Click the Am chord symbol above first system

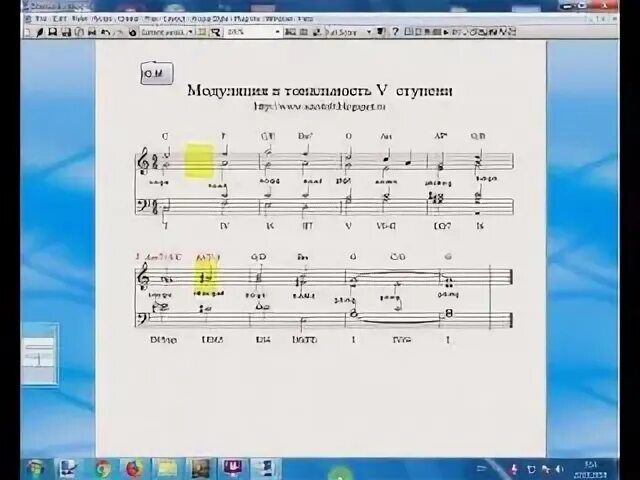(386, 136)
